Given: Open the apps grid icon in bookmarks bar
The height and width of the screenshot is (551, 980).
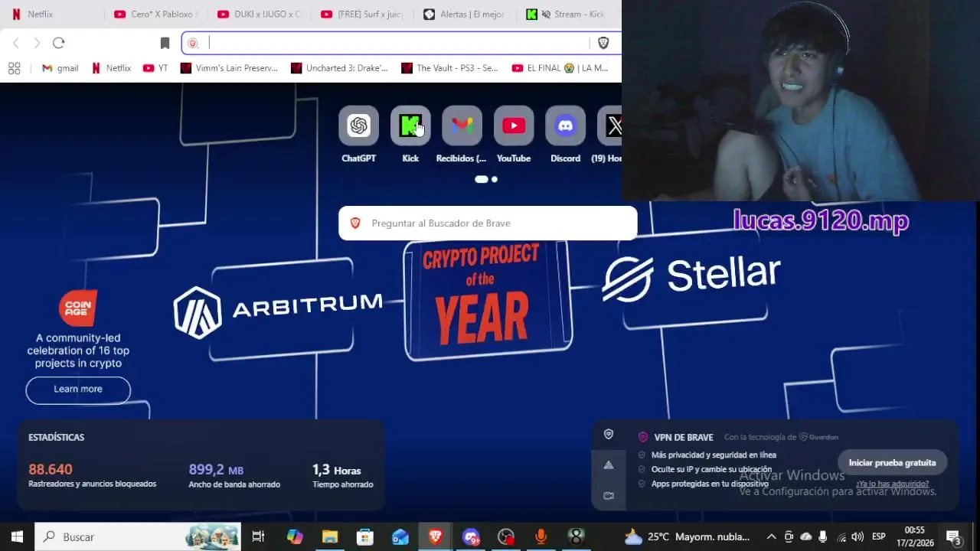Looking at the screenshot, I should click(x=14, y=68).
